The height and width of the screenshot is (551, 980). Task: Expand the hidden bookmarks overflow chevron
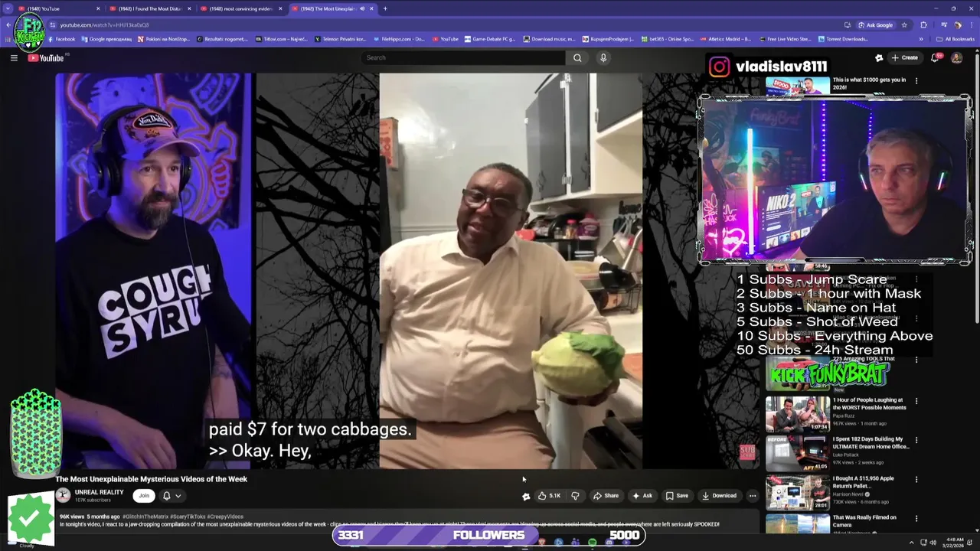tap(921, 39)
